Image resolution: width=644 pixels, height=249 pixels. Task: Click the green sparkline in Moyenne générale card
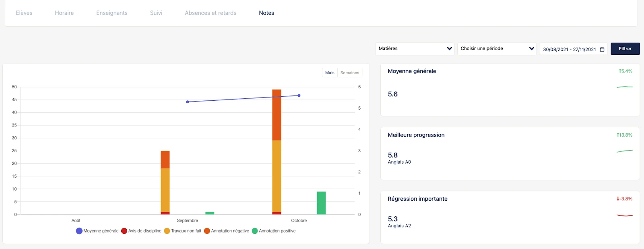click(x=624, y=87)
